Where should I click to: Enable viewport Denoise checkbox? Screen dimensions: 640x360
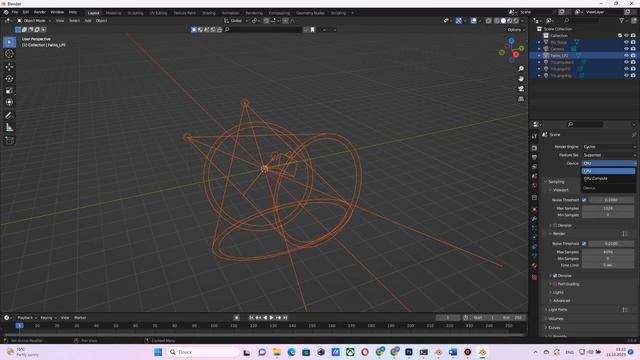(555, 225)
